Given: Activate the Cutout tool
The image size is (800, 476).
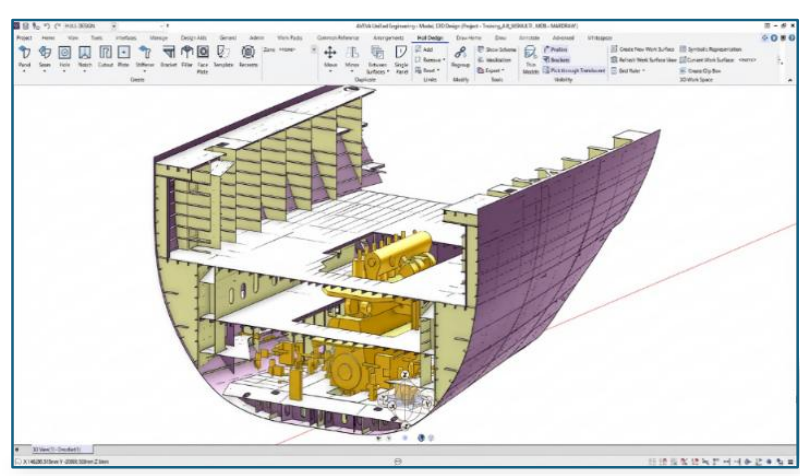Looking at the screenshot, I should [x=105, y=52].
